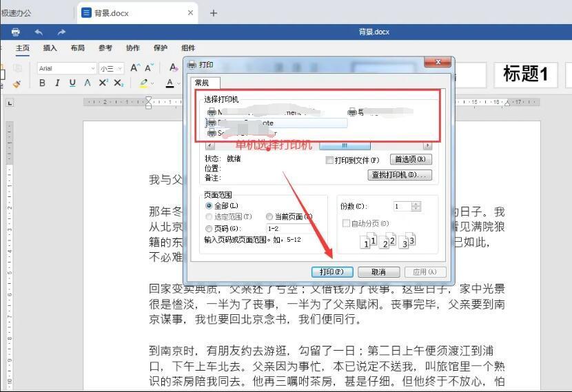The width and height of the screenshot is (572, 392).
Task: Expand the font color dropdown arrow
Action: pos(178,83)
